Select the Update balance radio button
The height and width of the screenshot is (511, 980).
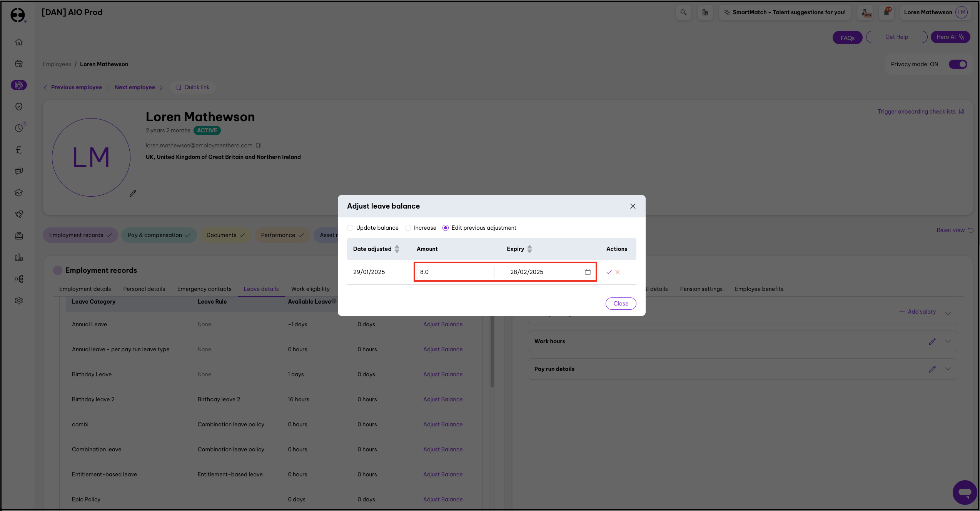point(350,228)
